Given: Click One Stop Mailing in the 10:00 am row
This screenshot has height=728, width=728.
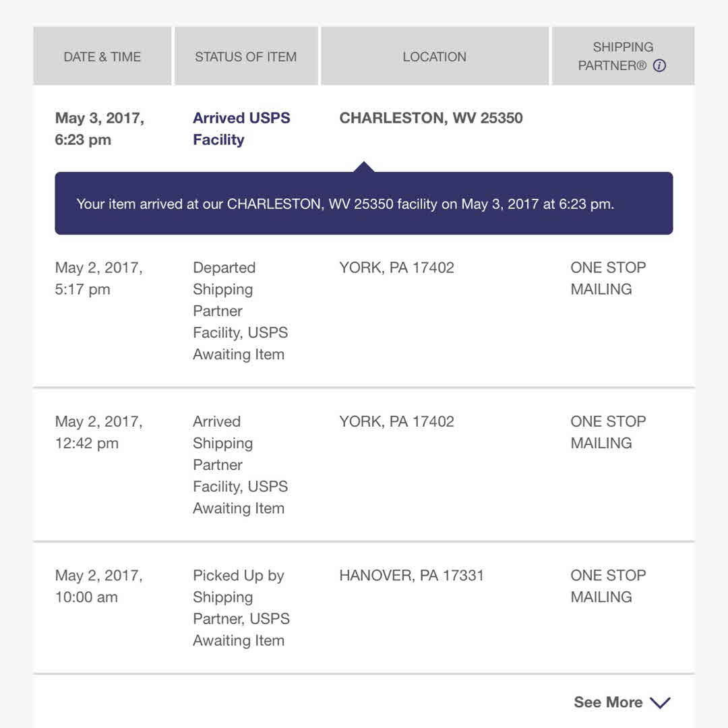Looking at the screenshot, I should pos(608,586).
